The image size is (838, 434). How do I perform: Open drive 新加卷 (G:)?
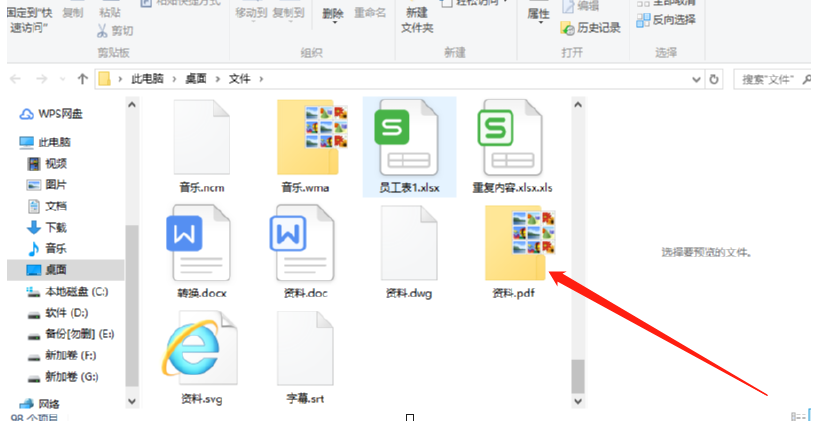pos(63,377)
